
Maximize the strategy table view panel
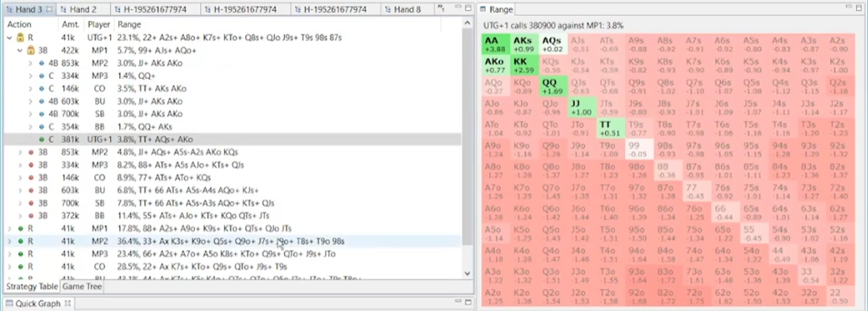[468, 9]
